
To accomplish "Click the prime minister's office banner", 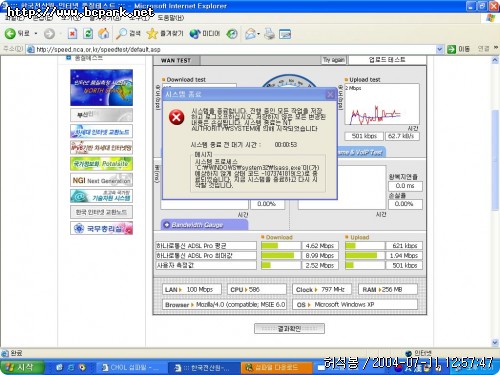I will tap(101, 228).
